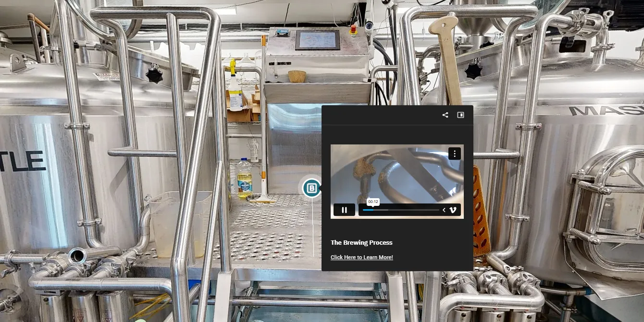Open the video player's three-dot options menu

[x=454, y=154]
